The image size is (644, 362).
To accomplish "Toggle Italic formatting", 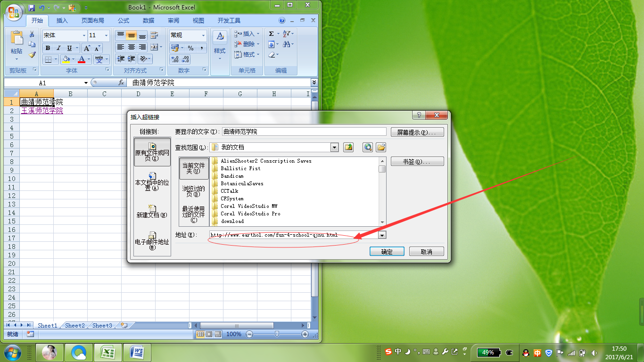I will pos(58,48).
